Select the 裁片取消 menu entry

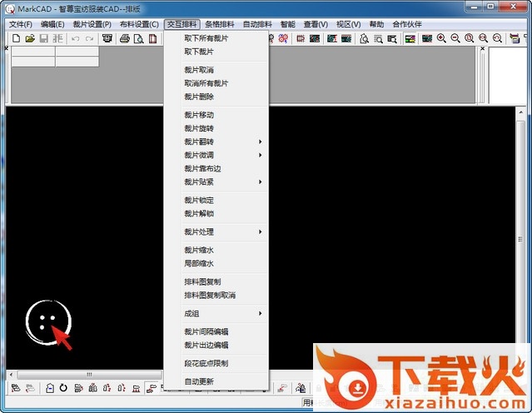216,70
